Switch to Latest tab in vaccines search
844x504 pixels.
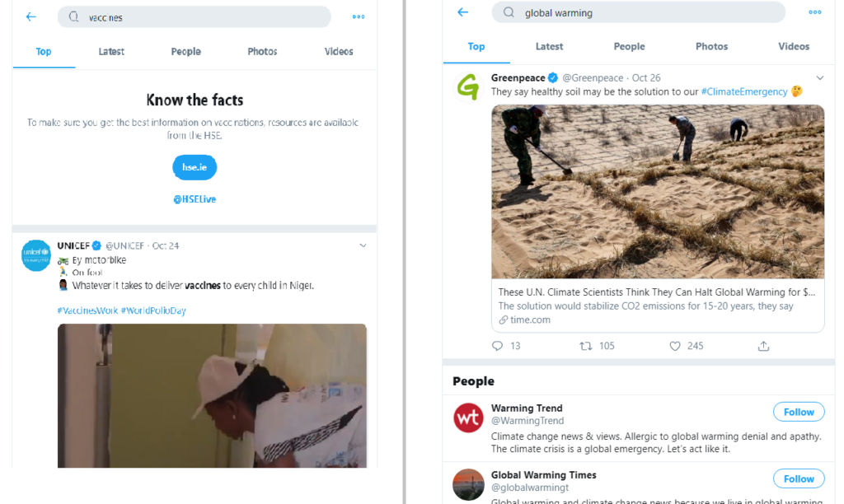click(111, 52)
